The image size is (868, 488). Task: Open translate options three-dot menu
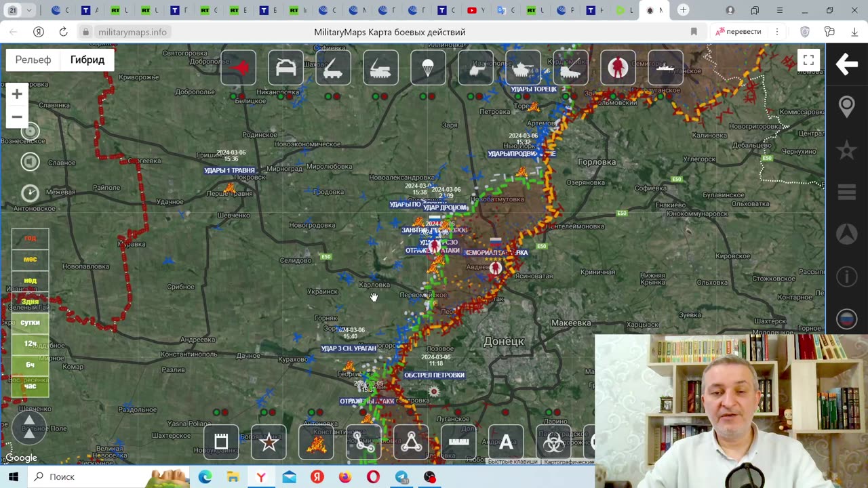[x=777, y=32]
